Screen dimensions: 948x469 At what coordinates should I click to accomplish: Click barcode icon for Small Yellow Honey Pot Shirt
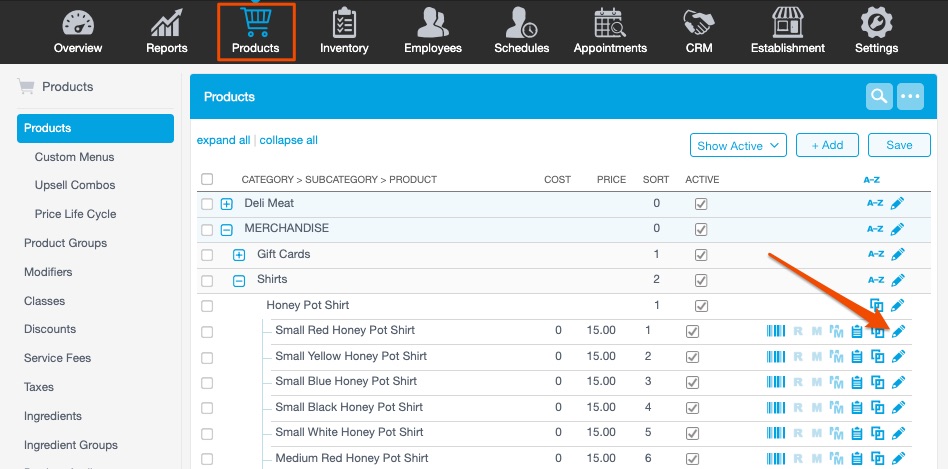(x=776, y=357)
